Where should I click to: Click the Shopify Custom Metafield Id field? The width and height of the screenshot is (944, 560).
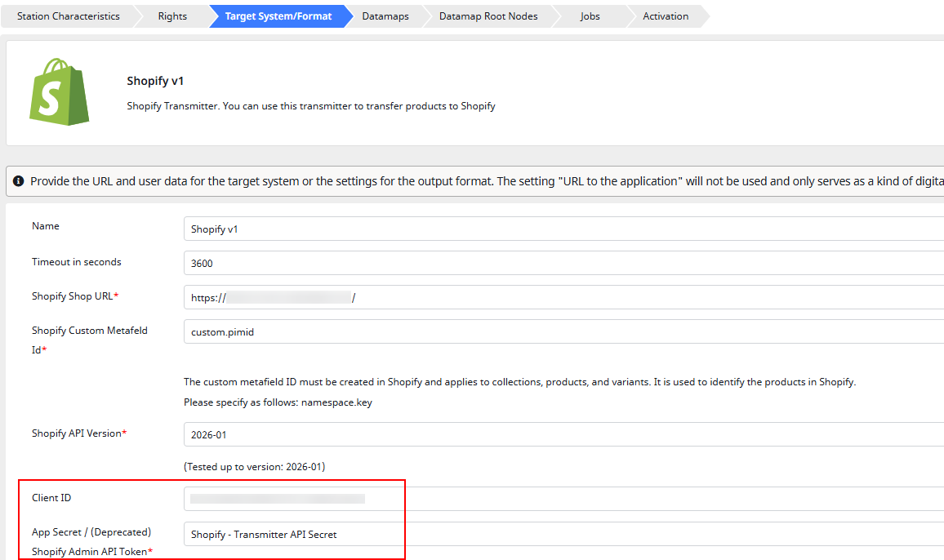(408, 331)
